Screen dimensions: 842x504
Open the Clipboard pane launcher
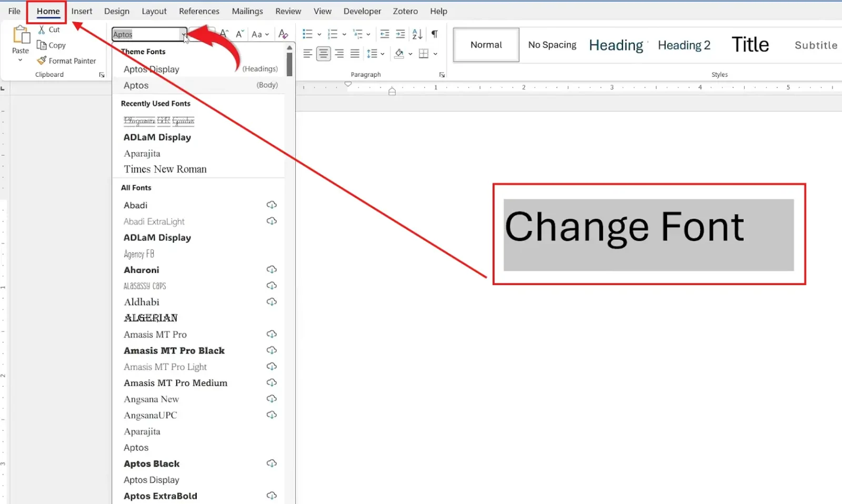pos(102,75)
